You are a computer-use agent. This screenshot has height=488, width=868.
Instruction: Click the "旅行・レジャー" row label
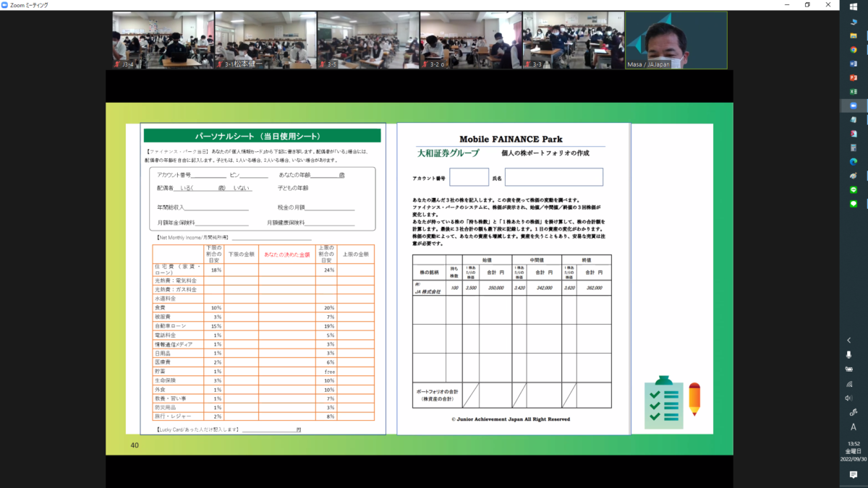pyautogui.click(x=171, y=416)
